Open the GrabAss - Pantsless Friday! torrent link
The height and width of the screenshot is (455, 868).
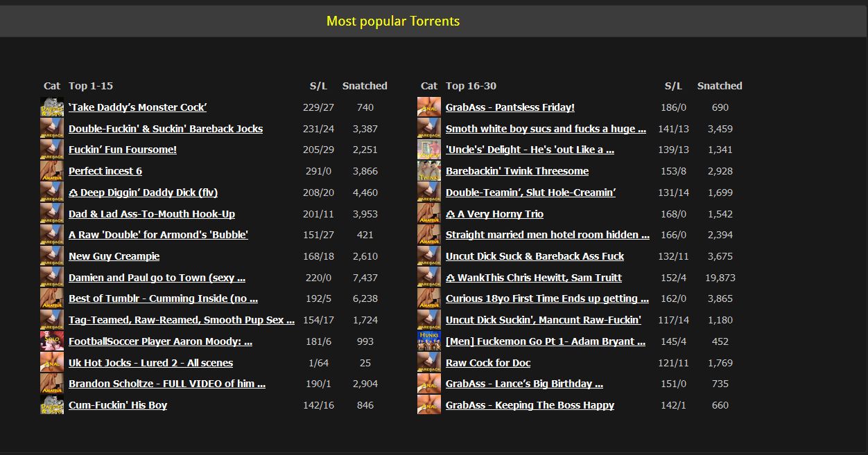(510, 107)
